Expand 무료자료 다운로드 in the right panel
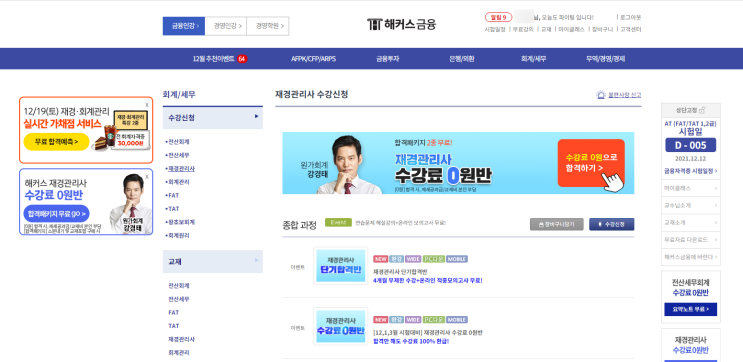 tap(690, 240)
